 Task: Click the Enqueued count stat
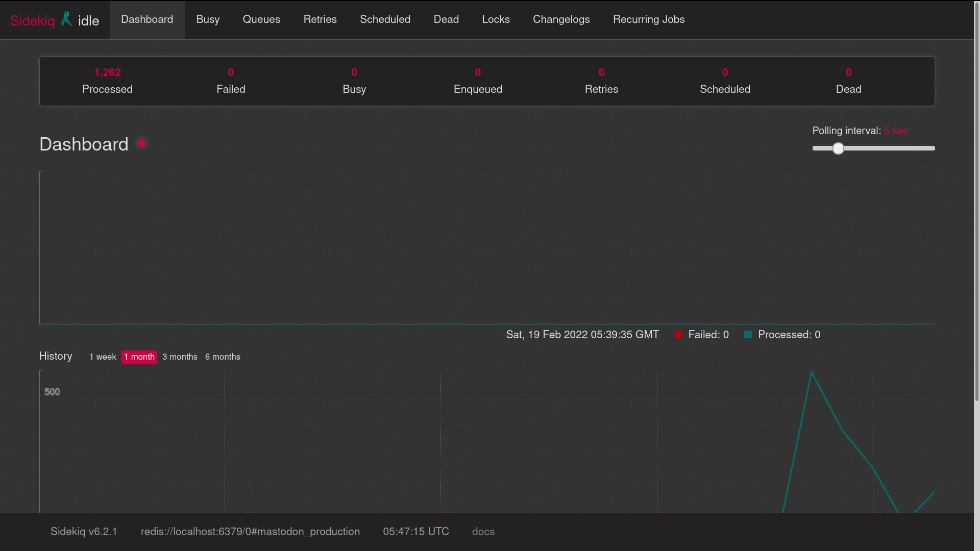point(478,81)
